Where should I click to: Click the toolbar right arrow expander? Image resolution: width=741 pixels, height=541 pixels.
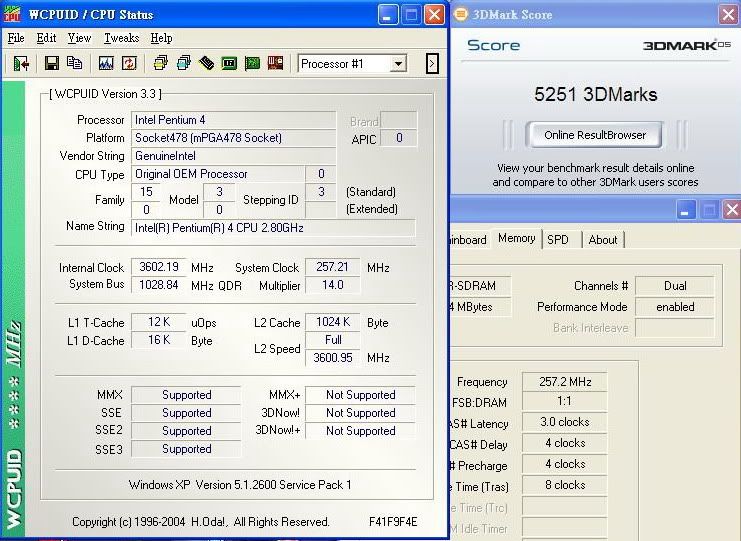432,64
